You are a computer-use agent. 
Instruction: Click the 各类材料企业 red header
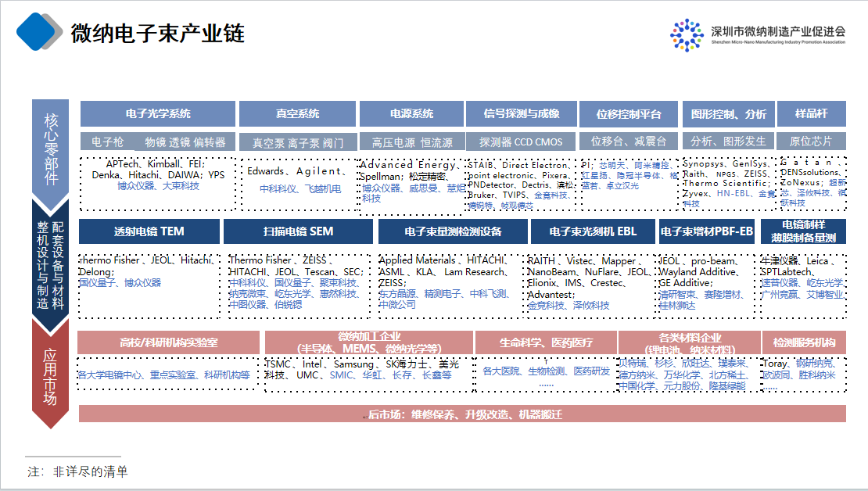point(690,342)
